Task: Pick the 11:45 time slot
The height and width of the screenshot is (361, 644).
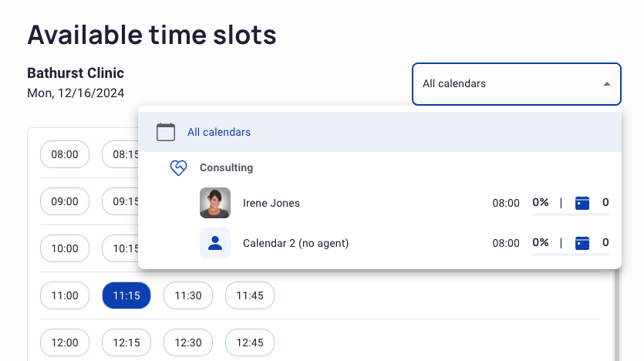Action: pyautogui.click(x=250, y=295)
